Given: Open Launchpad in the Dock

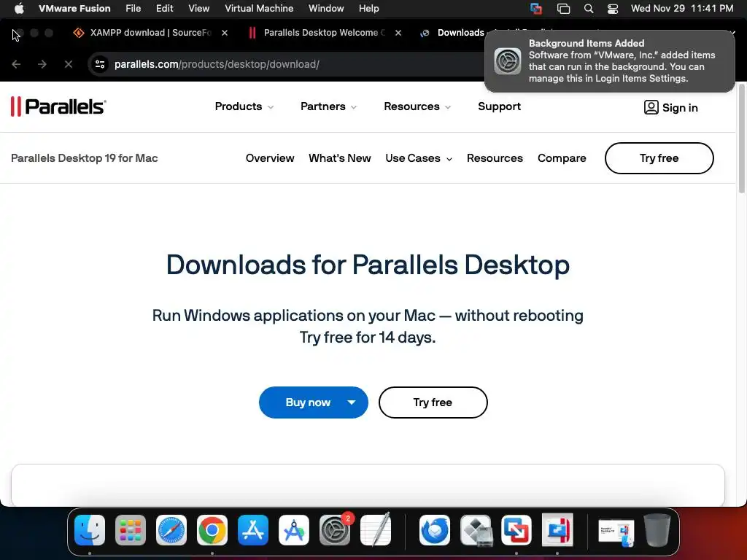Looking at the screenshot, I should (x=131, y=530).
